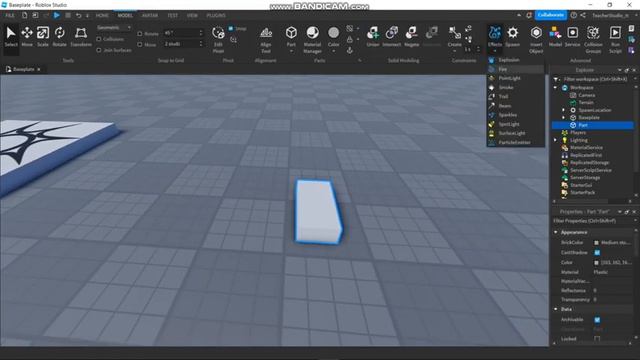This screenshot has height=360, width=640.
Task: Click the BrickColor swatch in Properties
Action: 596,242
